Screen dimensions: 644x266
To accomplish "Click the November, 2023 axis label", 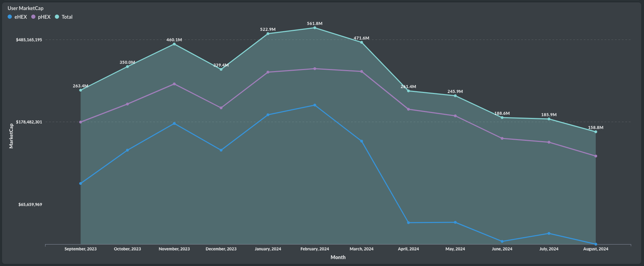I will coord(174,249).
